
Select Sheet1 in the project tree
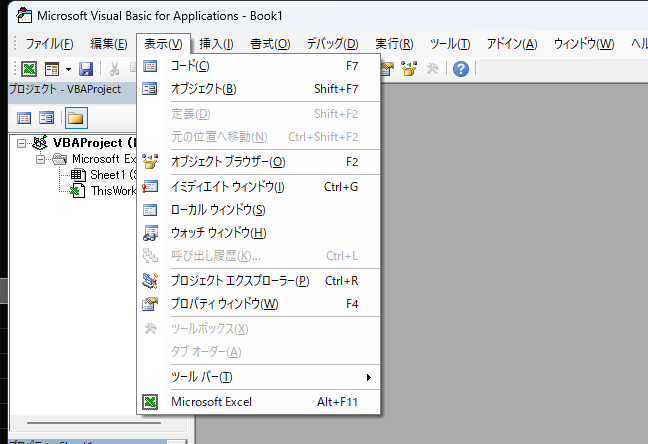[x=113, y=175]
